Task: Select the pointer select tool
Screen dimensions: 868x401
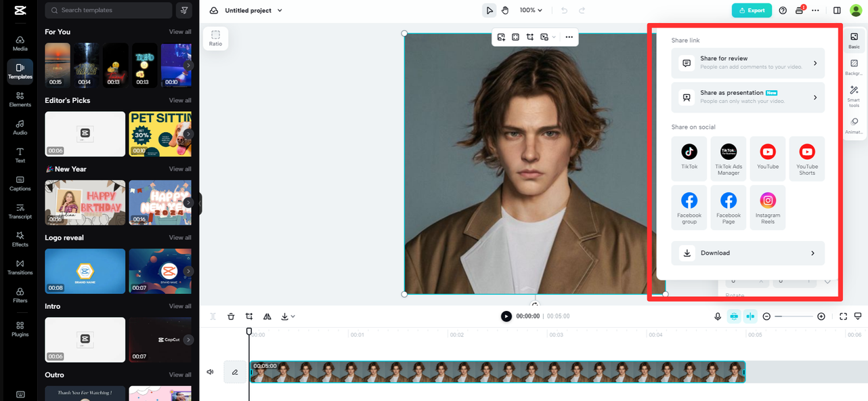Action: [489, 10]
